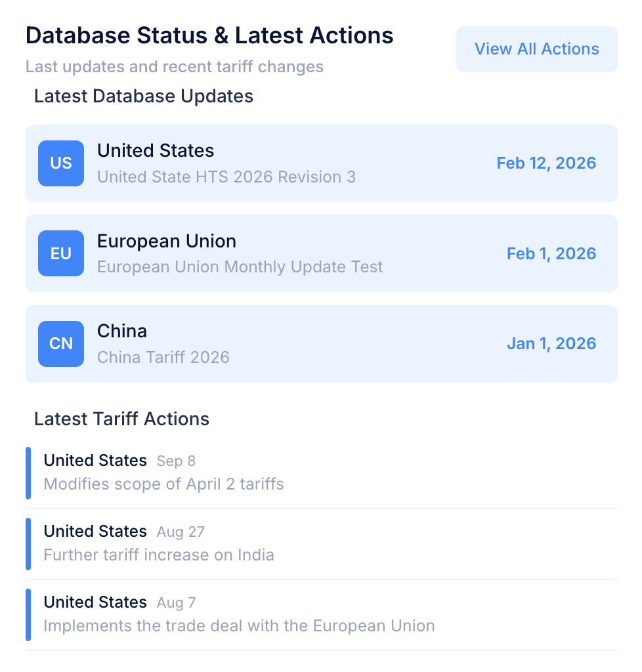Click 'European Union Monthly Update Test' subtitle

240,267
